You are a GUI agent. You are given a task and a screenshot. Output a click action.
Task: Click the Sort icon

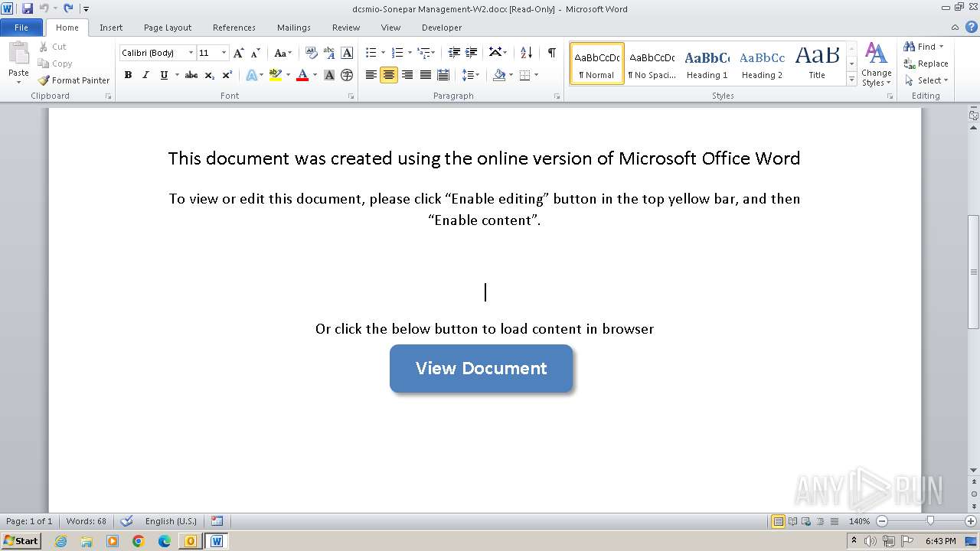point(526,53)
